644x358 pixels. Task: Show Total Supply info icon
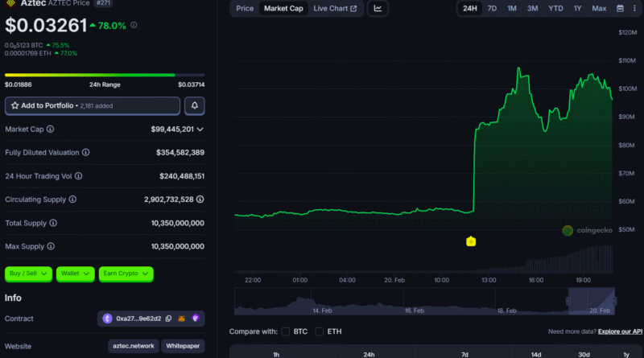point(53,223)
